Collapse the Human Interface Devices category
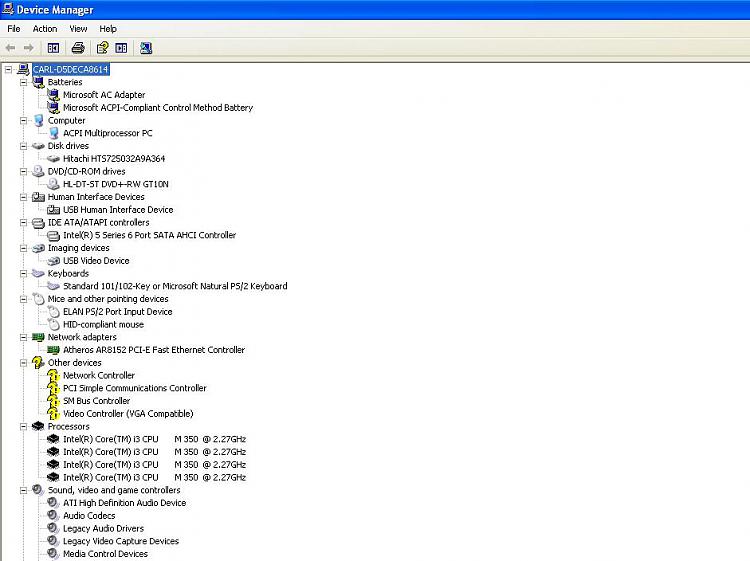Image resolution: width=750 pixels, height=561 pixels. click(23, 197)
